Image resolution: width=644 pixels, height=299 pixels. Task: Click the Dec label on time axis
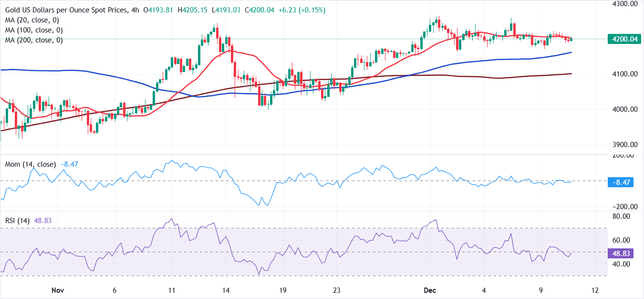click(x=430, y=290)
